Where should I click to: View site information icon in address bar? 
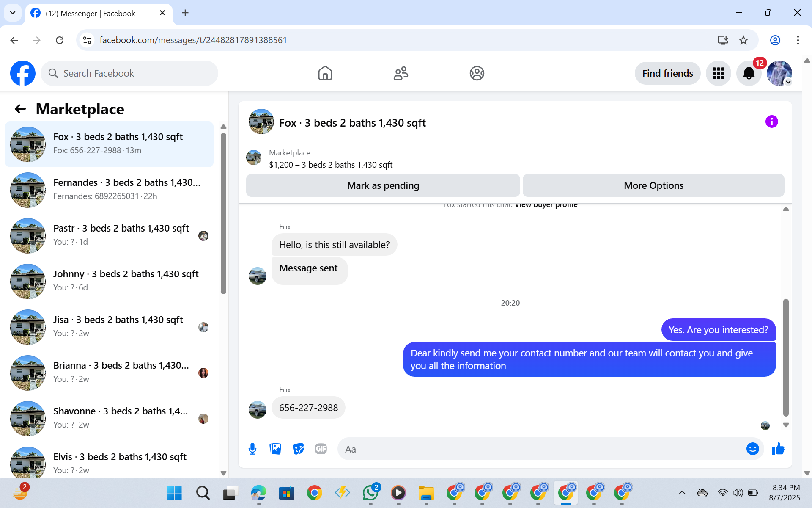(87, 40)
